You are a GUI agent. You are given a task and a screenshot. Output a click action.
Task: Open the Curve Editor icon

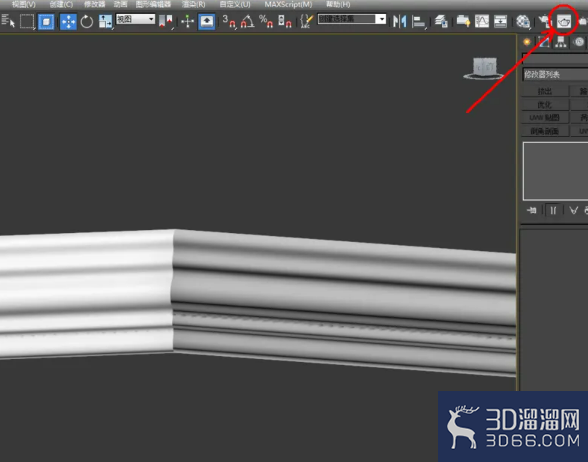(482, 21)
